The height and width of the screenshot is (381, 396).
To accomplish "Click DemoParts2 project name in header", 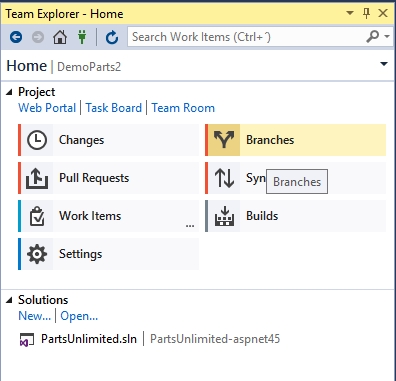I will 89,67.
